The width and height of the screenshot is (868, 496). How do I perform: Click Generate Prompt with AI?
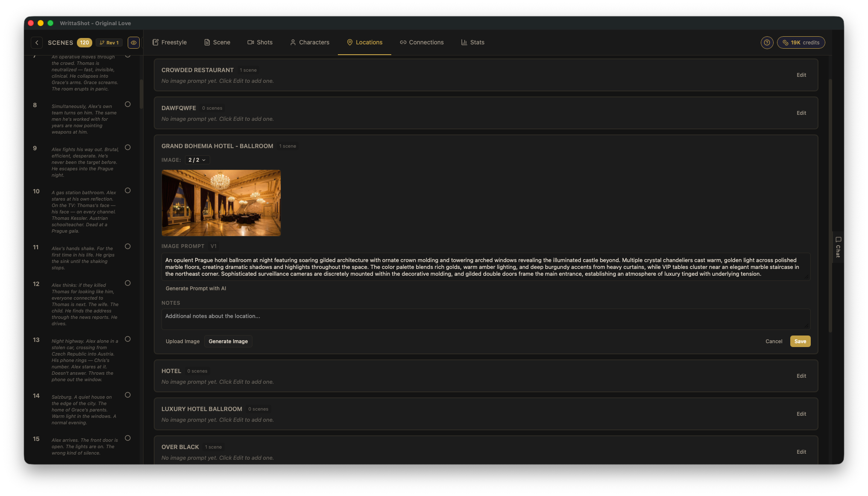click(x=196, y=288)
